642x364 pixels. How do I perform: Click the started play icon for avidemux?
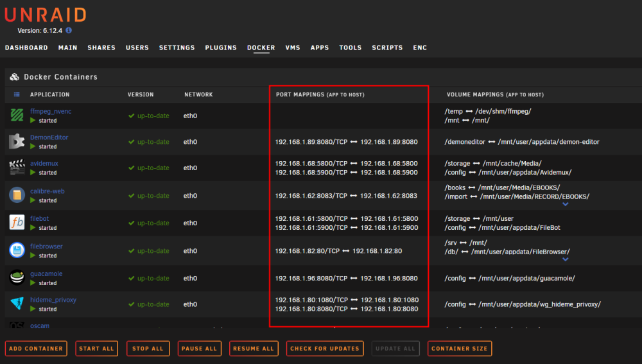pos(33,173)
